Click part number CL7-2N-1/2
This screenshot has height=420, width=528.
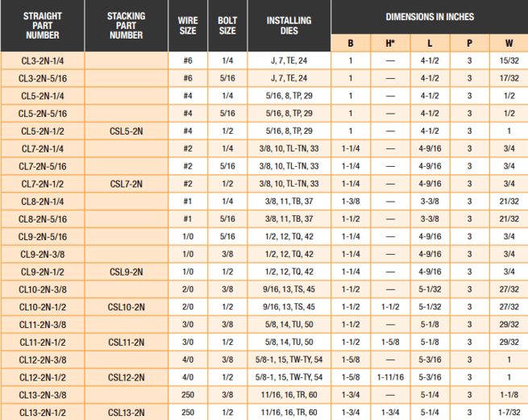coord(42,184)
